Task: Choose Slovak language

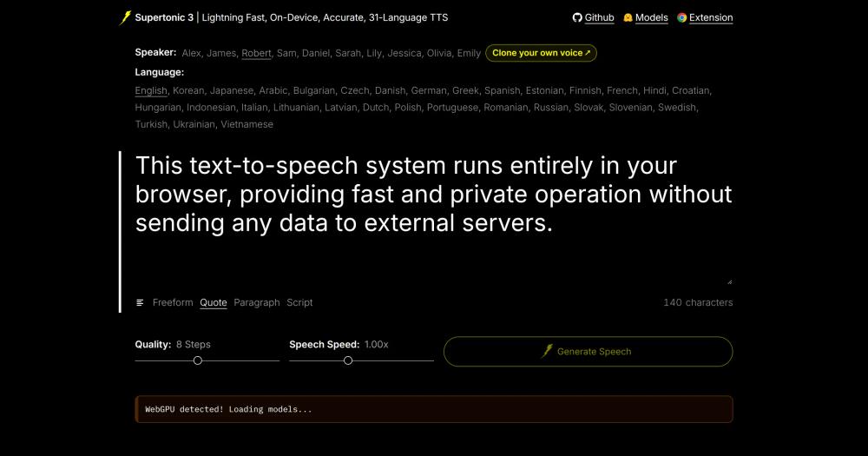Action: [x=589, y=108]
